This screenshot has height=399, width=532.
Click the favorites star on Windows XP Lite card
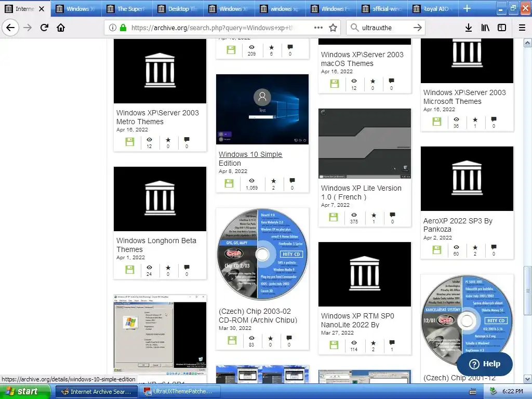click(374, 215)
